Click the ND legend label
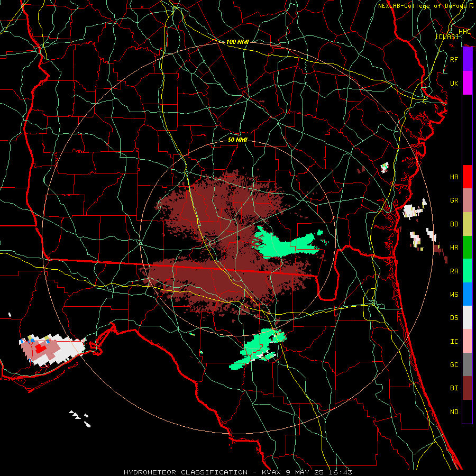 click(x=454, y=412)
